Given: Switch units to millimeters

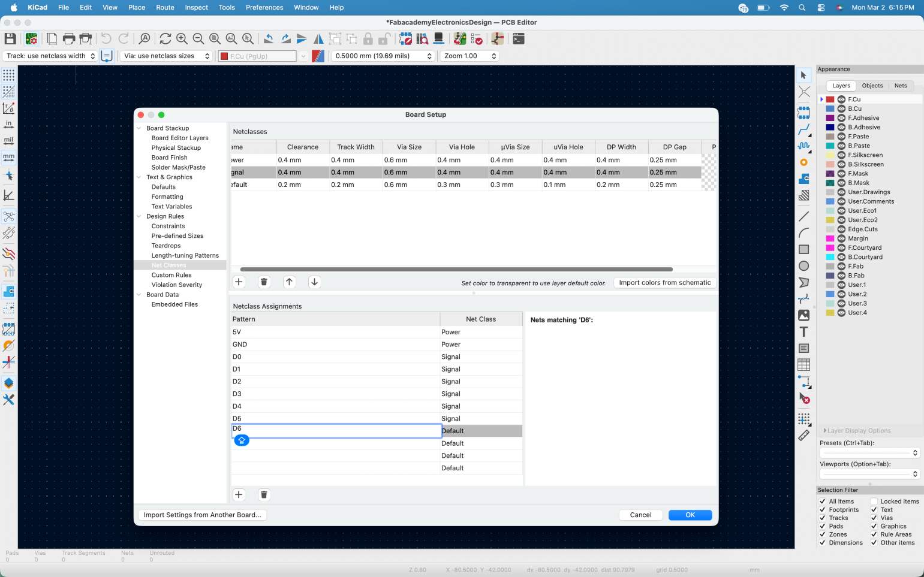Looking at the screenshot, I should click(9, 158).
